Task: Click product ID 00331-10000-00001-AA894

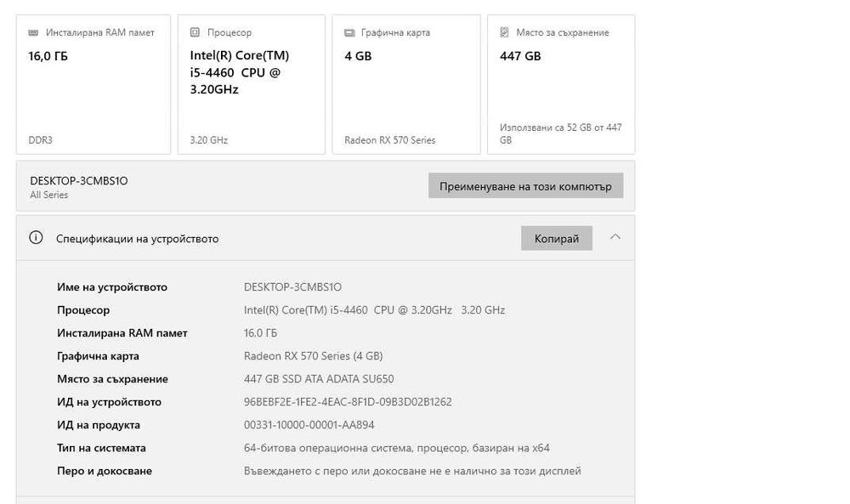Action: pos(309,425)
